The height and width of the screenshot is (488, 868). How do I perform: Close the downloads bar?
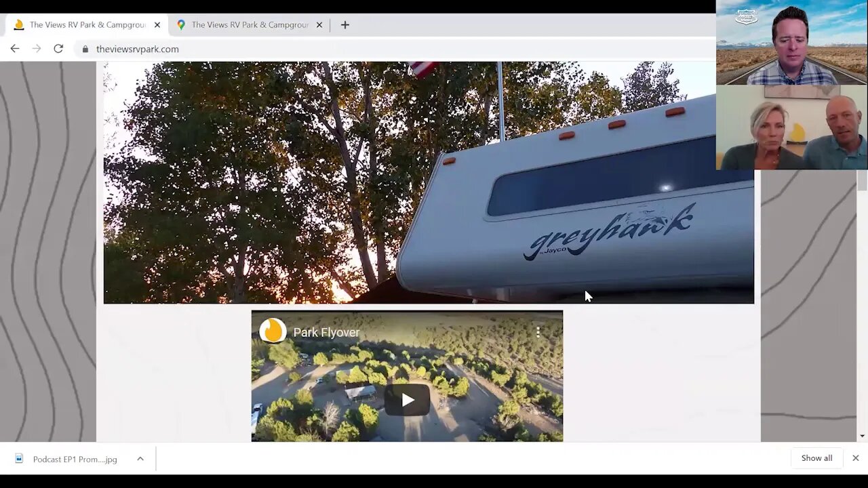tap(856, 458)
